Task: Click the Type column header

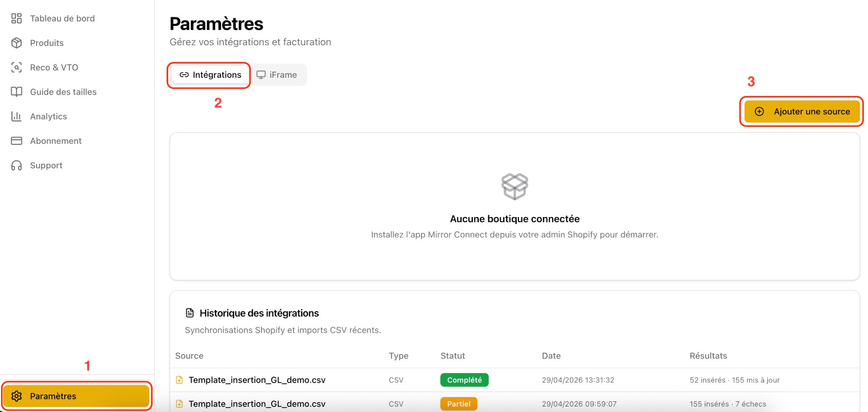Action: coord(398,356)
